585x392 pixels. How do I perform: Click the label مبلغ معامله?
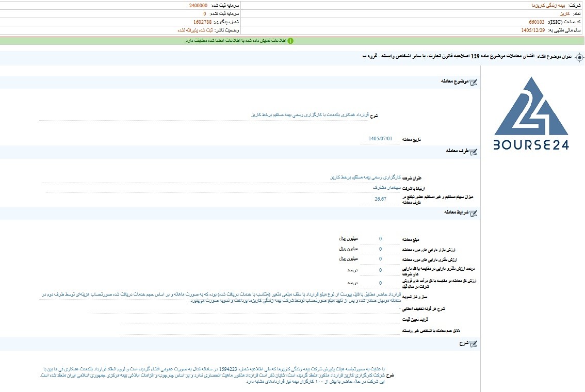(x=411, y=239)
